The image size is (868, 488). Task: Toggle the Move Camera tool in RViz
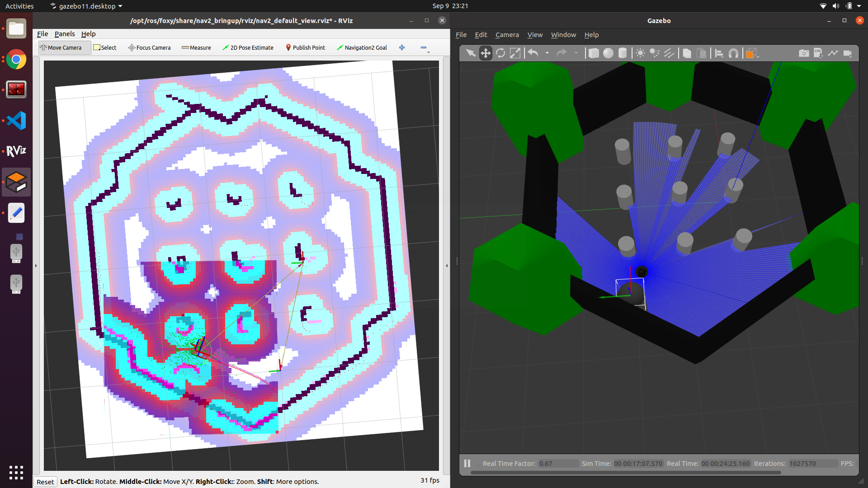[x=61, y=47]
